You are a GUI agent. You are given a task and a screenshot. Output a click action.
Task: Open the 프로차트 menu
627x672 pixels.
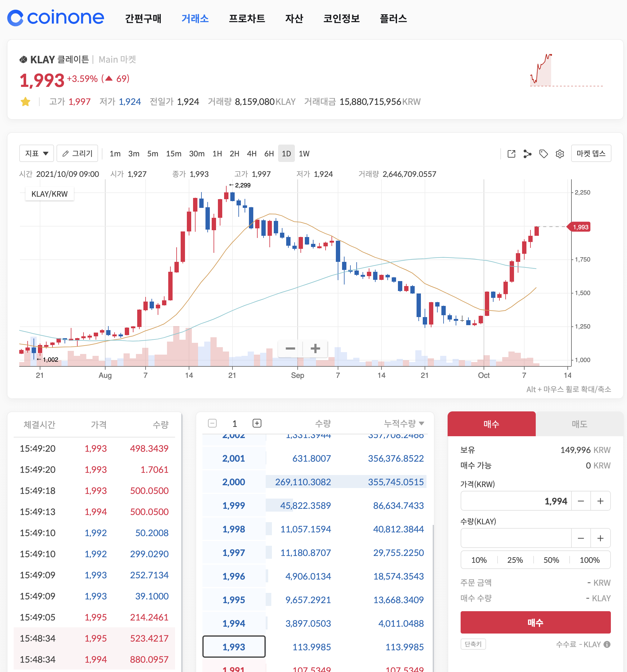[247, 18]
